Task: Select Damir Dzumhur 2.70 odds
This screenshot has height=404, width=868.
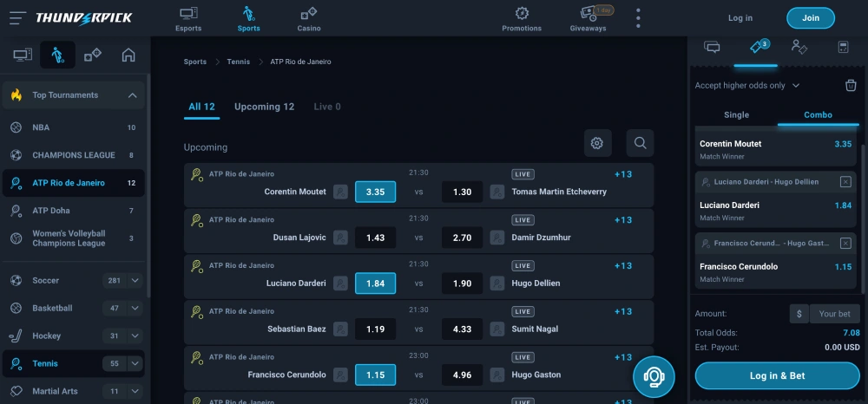Action: tap(463, 238)
